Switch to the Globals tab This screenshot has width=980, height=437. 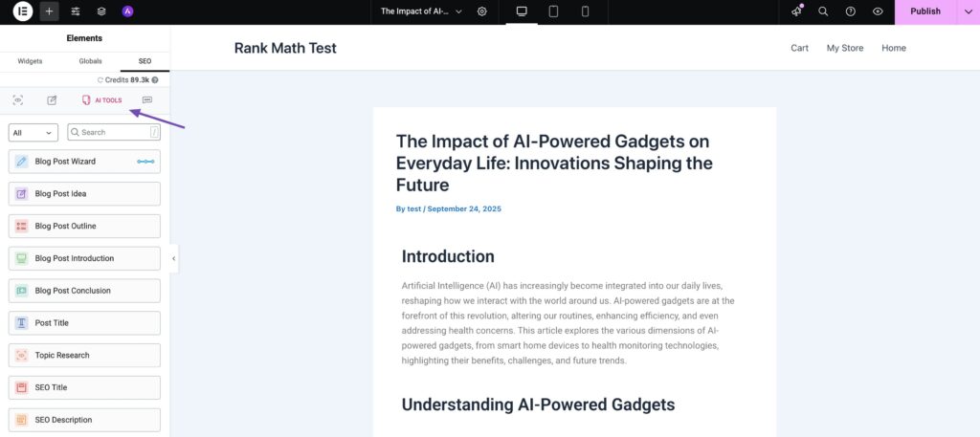[91, 61]
